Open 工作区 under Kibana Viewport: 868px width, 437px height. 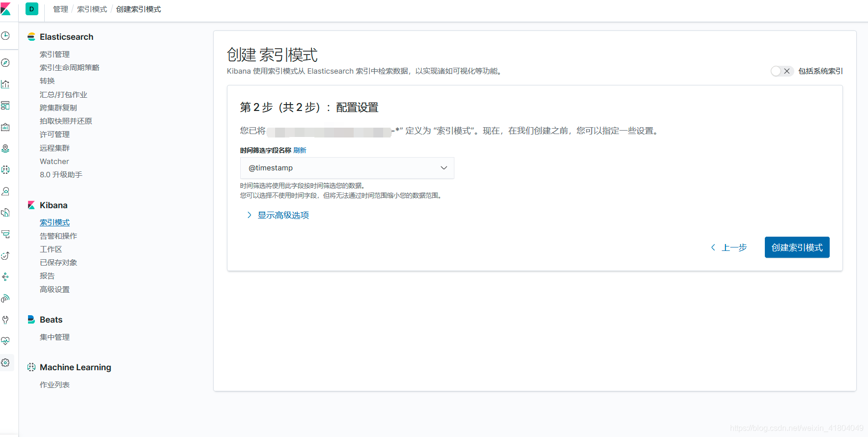pyautogui.click(x=51, y=249)
